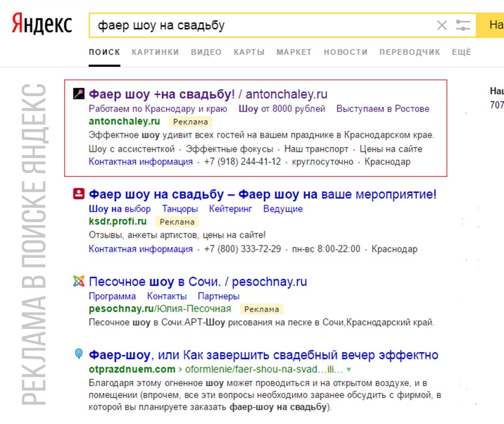Expand the Ещё menu
Screen dimensions: 504x424
(461, 52)
